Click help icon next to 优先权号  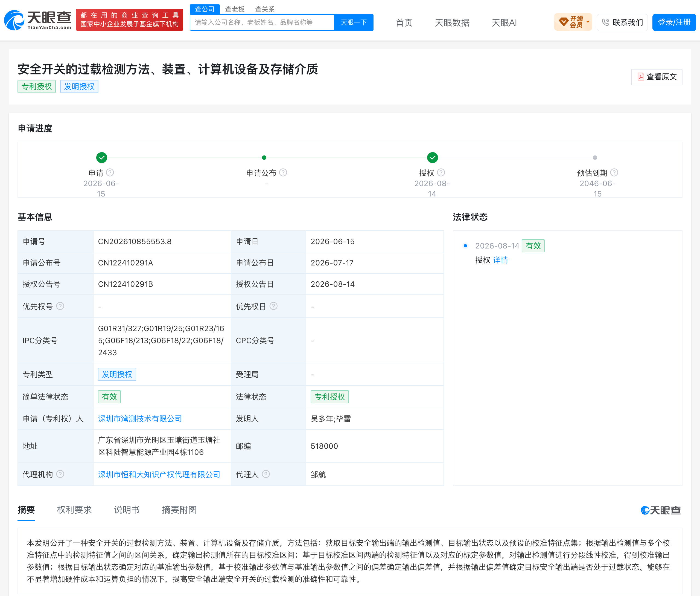pos(60,306)
